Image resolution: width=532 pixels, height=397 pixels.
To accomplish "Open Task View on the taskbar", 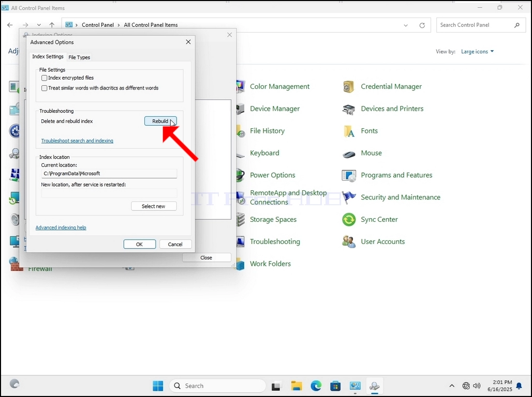I will 276,386.
